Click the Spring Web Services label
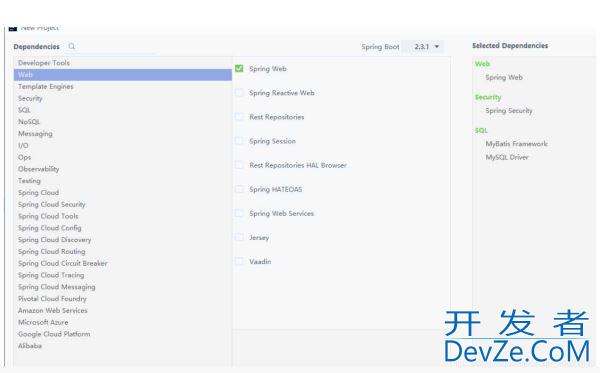 [x=282, y=213]
